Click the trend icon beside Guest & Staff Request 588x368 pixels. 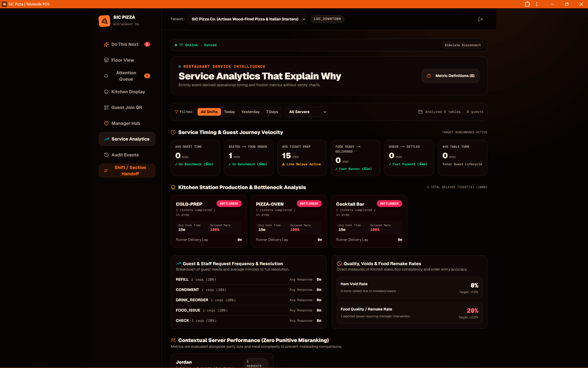coord(178,264)
